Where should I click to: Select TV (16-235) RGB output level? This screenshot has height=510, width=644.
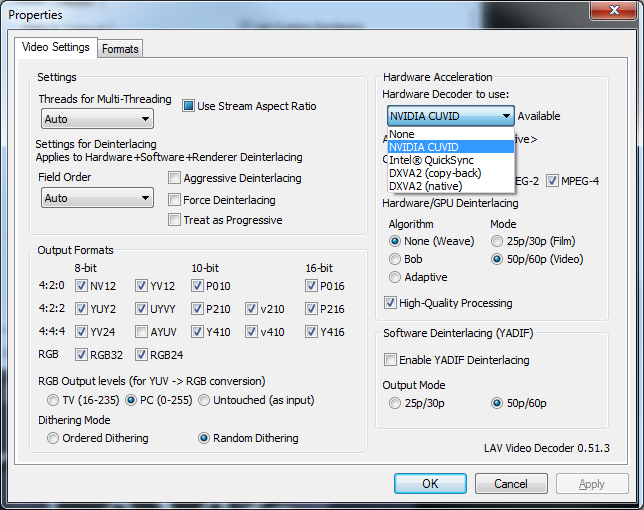[53, 400]
